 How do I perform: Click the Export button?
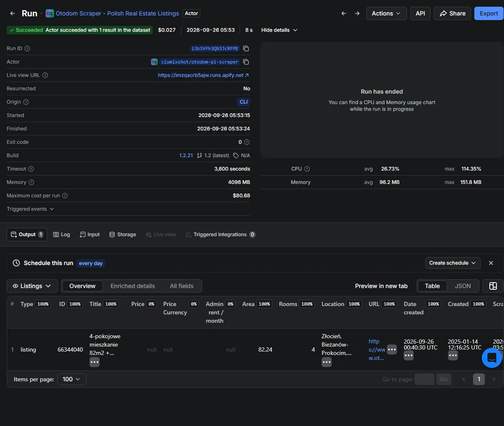pyautogui.click(x=489, y=13)
